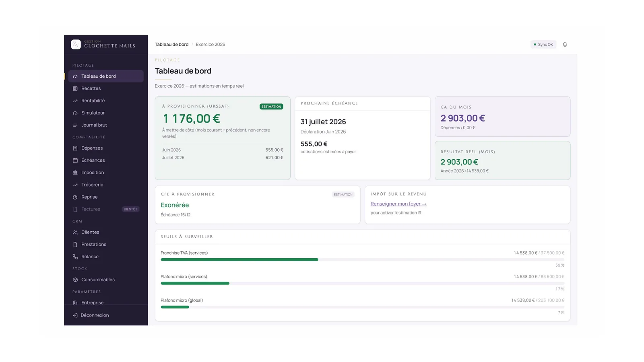Screen dimensions: 644x362
Task: Click the Résultat réel 2 903,00 € value
Action: (x=459, y=162)
